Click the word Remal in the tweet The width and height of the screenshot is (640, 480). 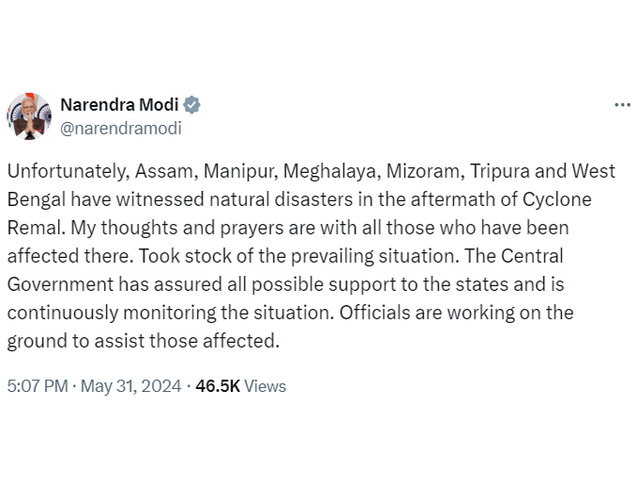[x=36, y=228]
